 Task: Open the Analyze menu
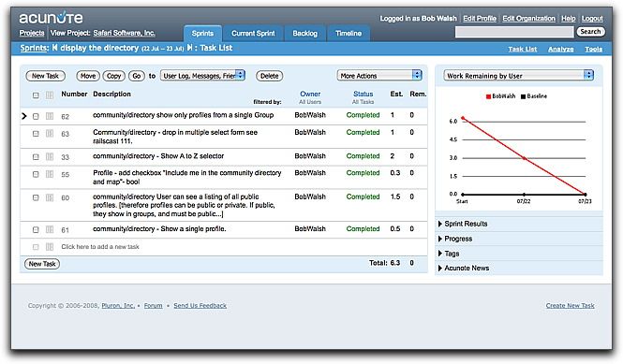pyautogui.click(x=560, y=50)
